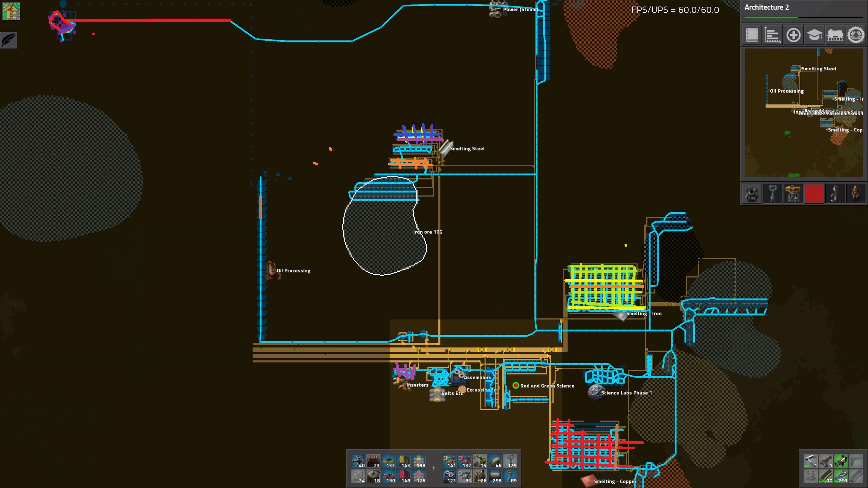Click the circled plus bonuses icon
Viewport: 868px width, 488px height.
793,35
